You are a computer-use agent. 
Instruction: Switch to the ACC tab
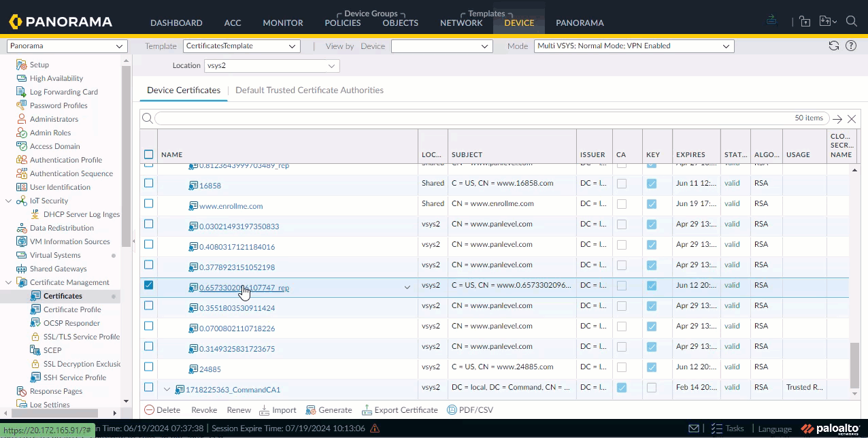(x=233, y=22)
